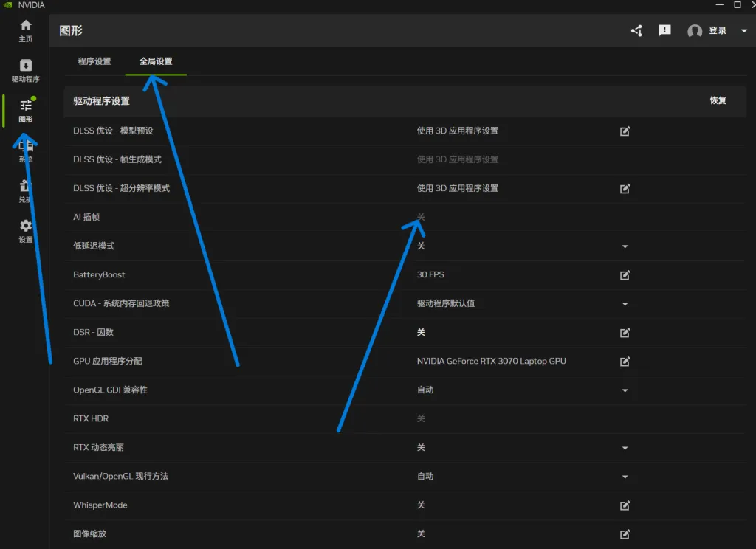Switch to the 全局设置 tab

[156, 61]
